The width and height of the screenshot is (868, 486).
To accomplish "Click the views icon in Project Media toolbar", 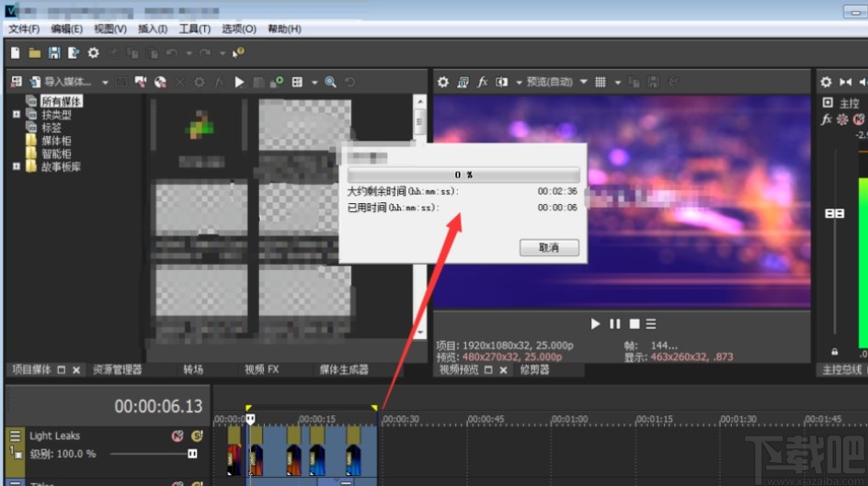I will tap(297, 82).
